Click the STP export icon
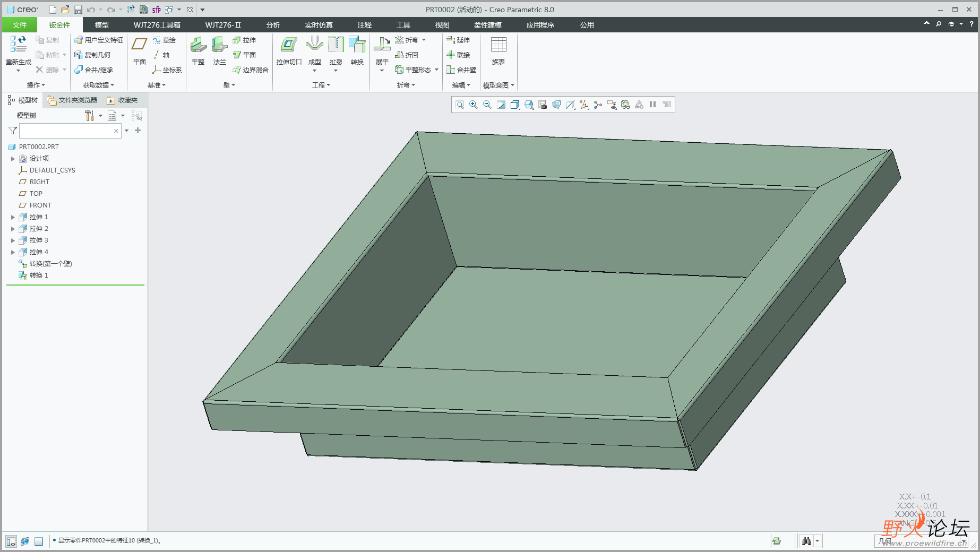980x552 pixels. coord(156,10)
